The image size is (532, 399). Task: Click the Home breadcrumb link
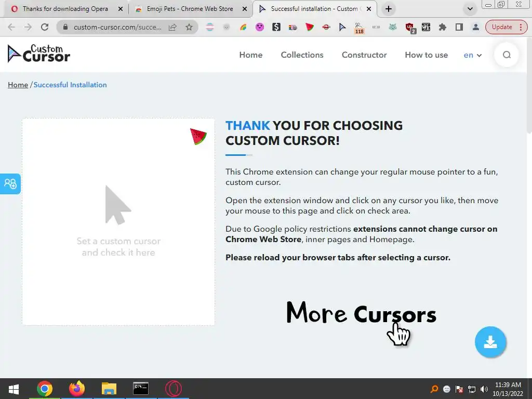[x=18, y=85]
